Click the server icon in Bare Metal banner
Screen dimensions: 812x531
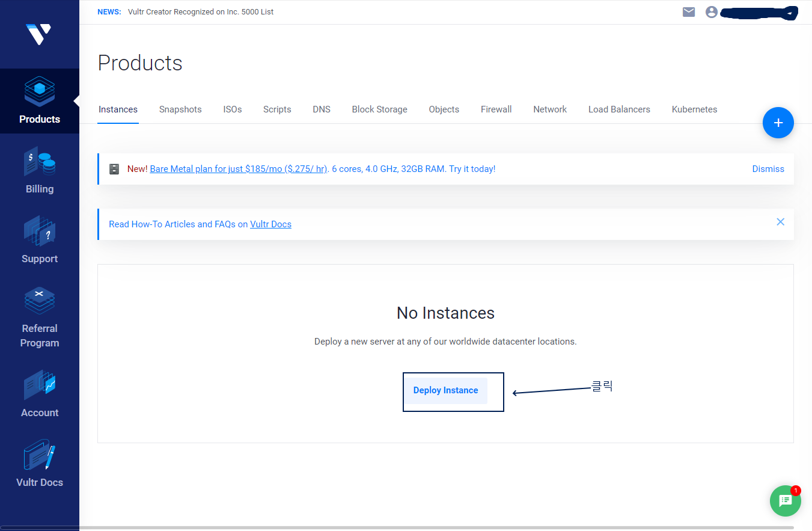114,169
